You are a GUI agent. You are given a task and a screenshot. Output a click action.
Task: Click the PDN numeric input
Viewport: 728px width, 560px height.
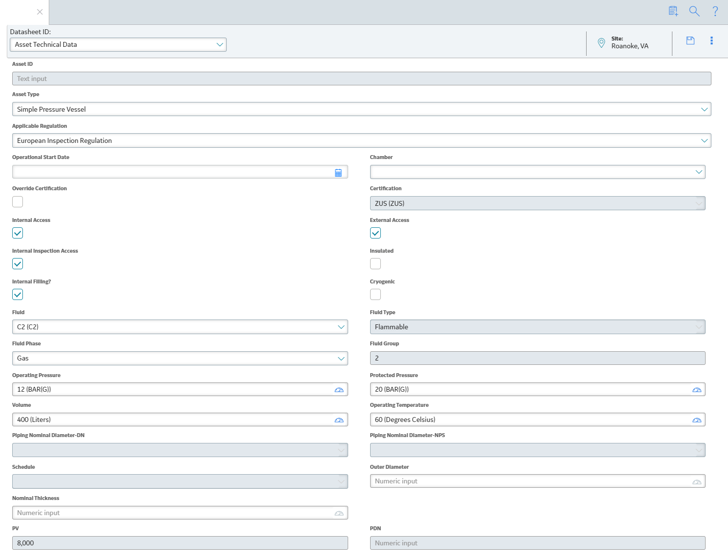537,543
